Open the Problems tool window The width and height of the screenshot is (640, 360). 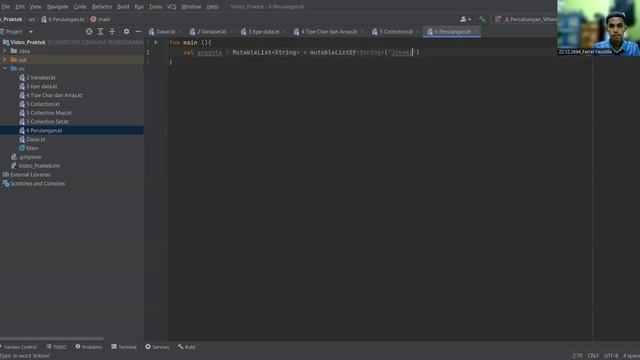click(x=89, y=347)
